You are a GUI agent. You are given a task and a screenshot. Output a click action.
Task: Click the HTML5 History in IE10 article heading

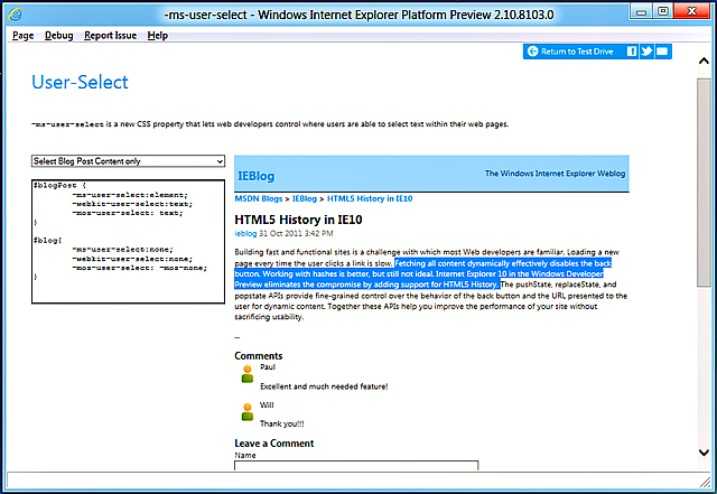[298, 220]
